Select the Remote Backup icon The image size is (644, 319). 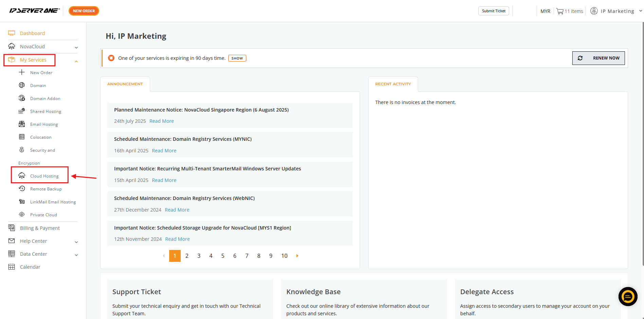22,189
